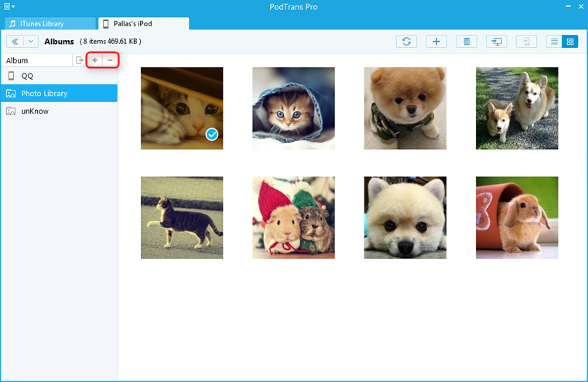Click the Refresh button in toolbar
This screenshot has width=588, height=382.
(407, 42)
